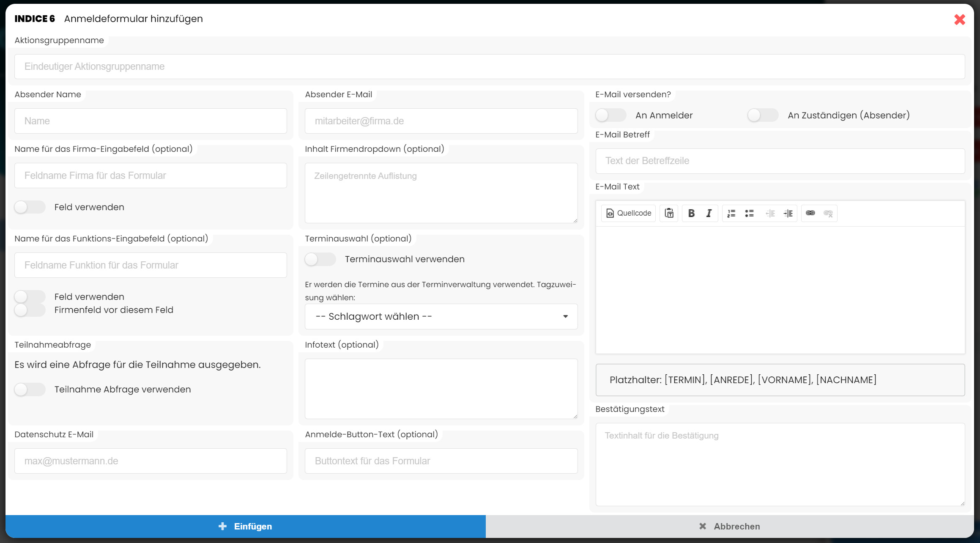Screen dimensions: 980x543
Task: Toggle Teilnahme Abfrage verwenden
Action: [30, 389]
